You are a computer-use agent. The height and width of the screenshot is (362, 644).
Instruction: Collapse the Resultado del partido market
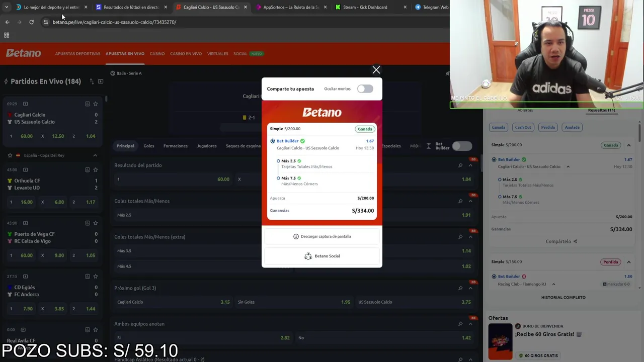pos(470,165)
